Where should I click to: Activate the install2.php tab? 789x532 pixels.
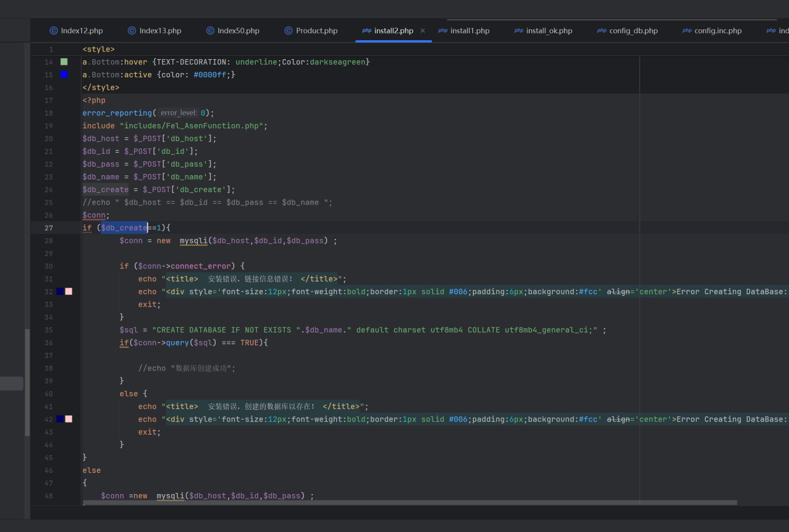tap(393, 31)
